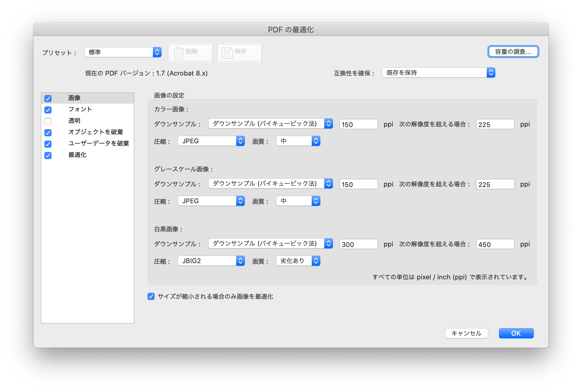Delete the preset using the trash icon
The height and width of the screenshot is (392, 582).
(190, 52)
